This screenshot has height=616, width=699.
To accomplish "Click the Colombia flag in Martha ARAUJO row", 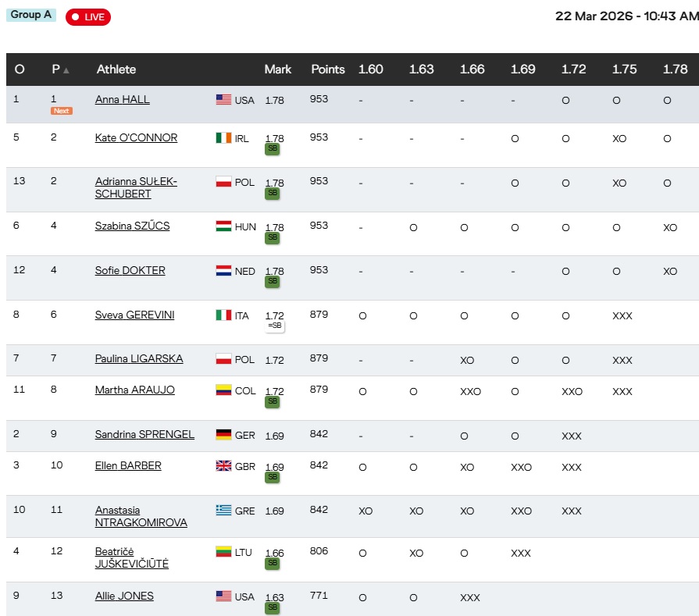I will [x=223, y=390].
